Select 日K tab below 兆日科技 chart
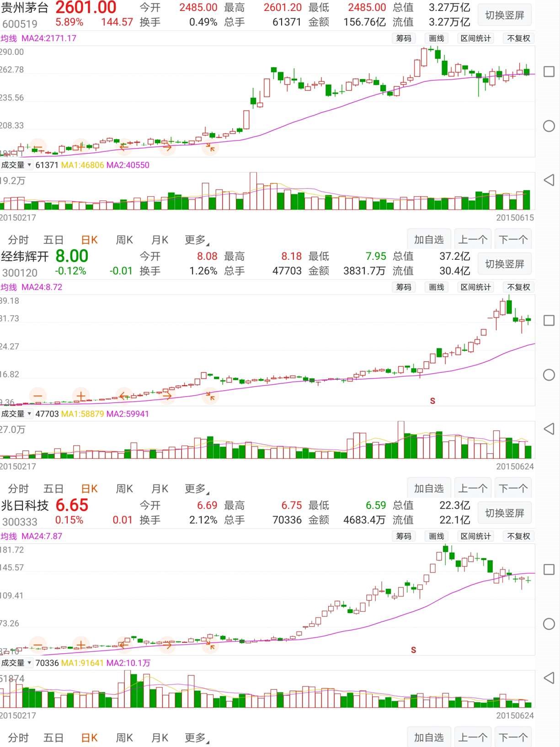Viewport: 560px width, 747px height. 90,737
